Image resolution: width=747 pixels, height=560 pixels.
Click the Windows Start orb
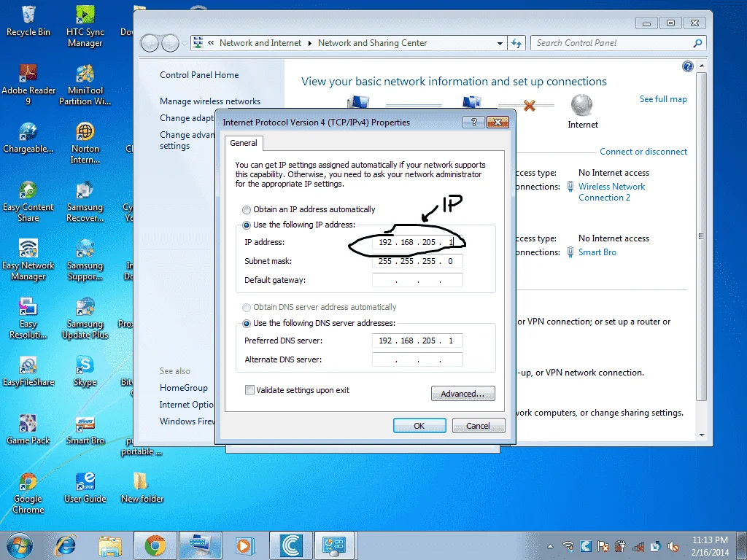pyautogui.click(x=20, y=545)
